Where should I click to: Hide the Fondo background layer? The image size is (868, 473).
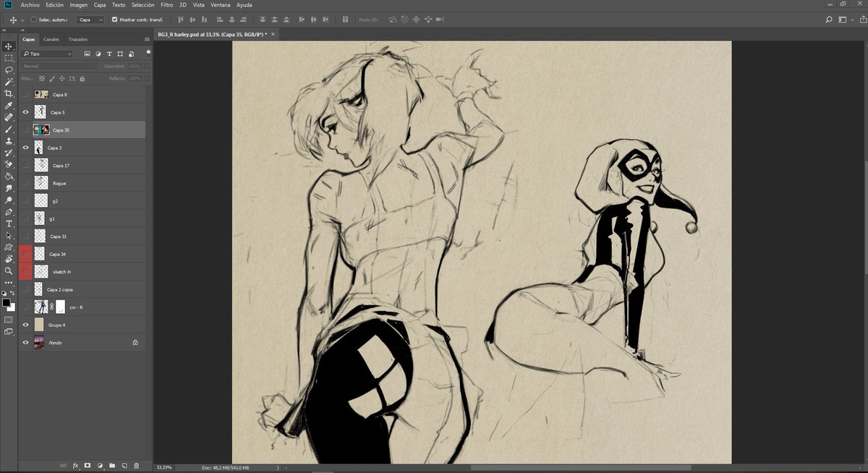[x=26, y=342]
